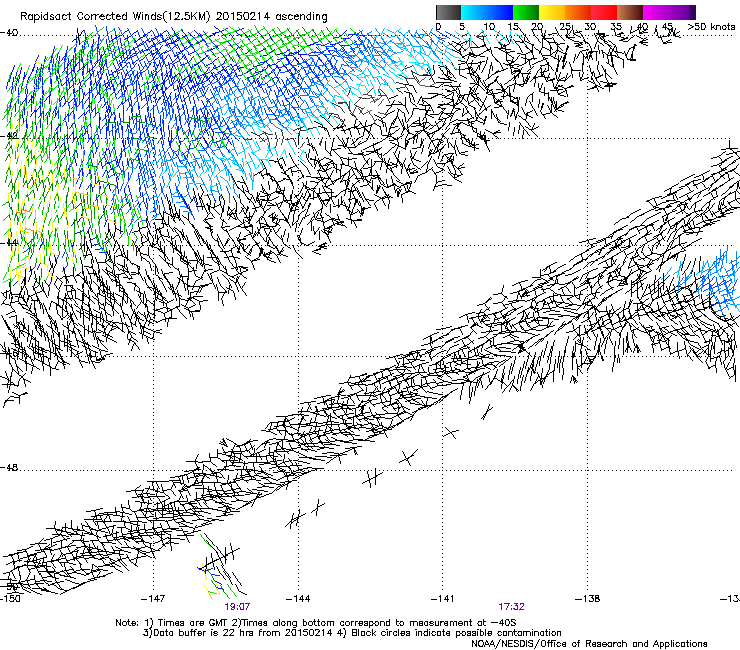Click the '-144' longitude axis label
The height and width of the screenshot is (650, 740).
(x=298, y=599)
